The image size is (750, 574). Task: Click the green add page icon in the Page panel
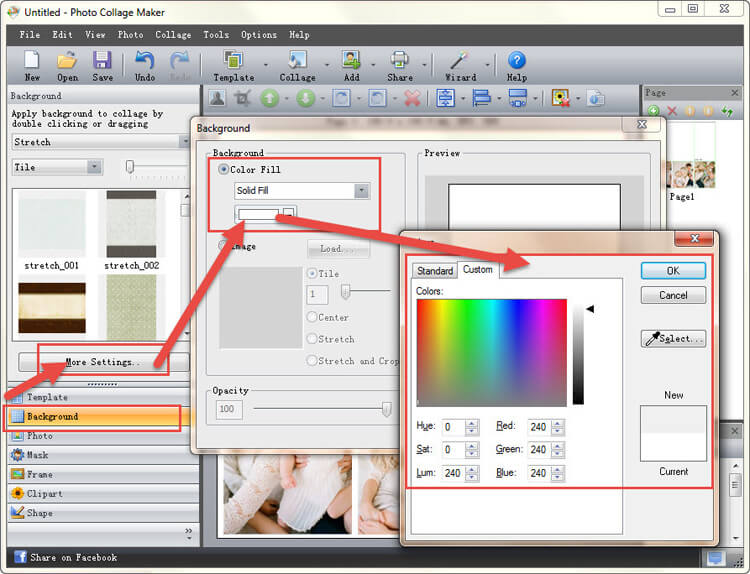(653, 111)
